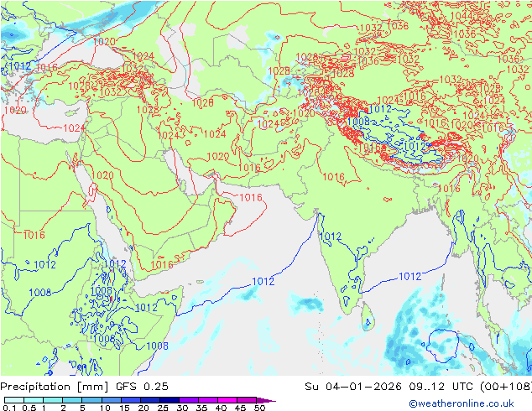
Task: Click the '1012' label over the Arabian Sea
Action: pyautogui.click(x=263, y=282)
